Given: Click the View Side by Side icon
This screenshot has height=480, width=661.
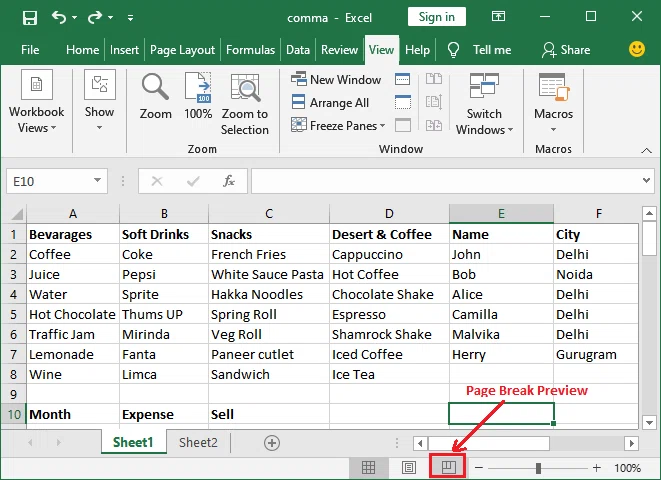Looking at the screenshot, I should click(434, 79).
